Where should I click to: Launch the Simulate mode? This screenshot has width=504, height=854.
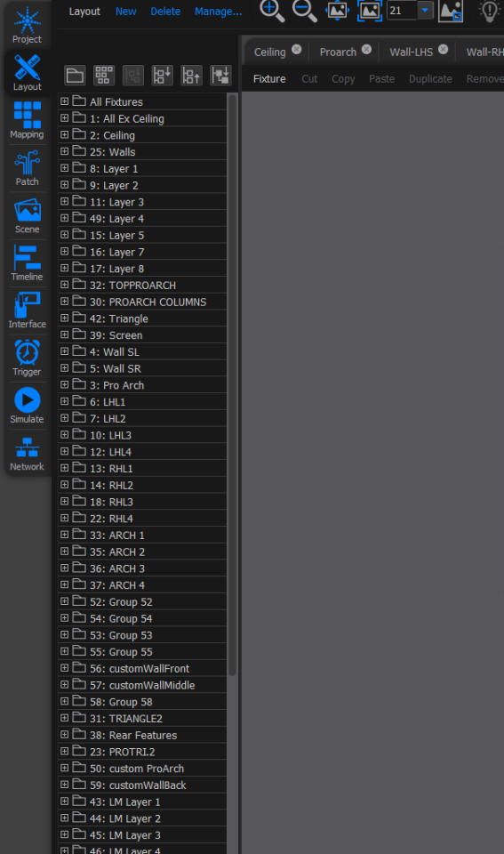27,406
